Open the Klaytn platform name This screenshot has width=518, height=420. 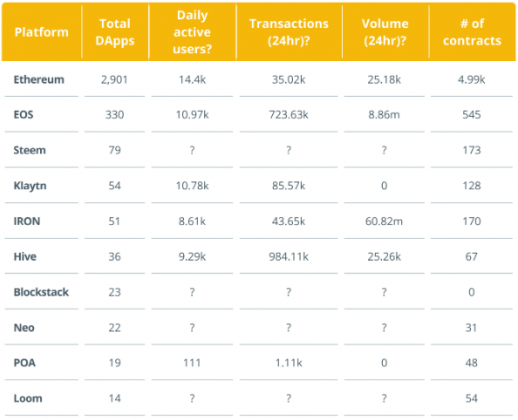(x=30, y=186)
